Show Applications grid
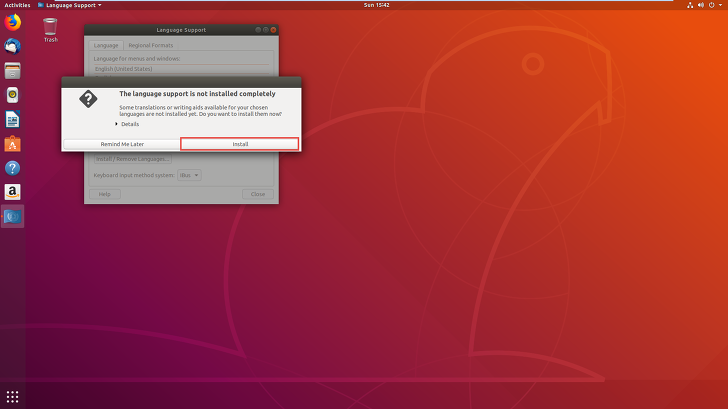728x409 pixels. (13, 396)
